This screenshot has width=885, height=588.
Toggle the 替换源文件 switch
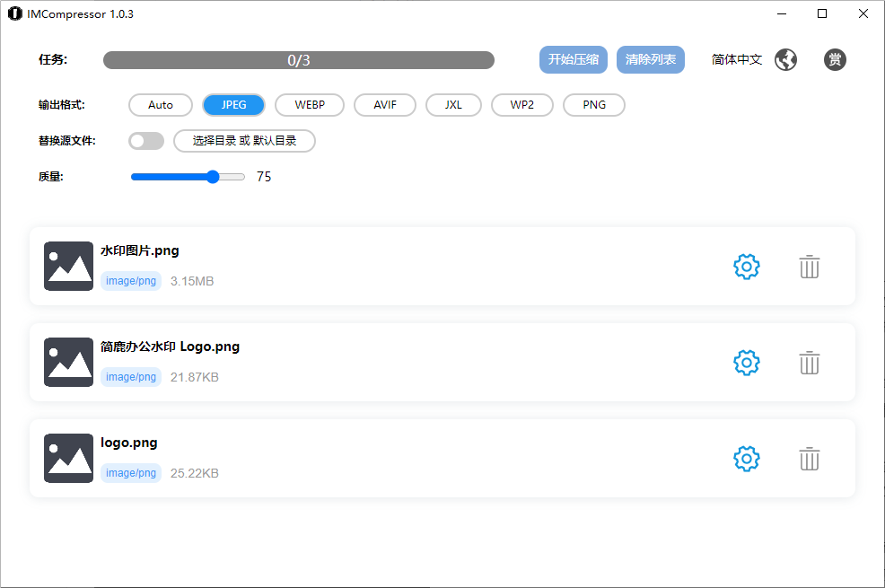coord(146,141)
